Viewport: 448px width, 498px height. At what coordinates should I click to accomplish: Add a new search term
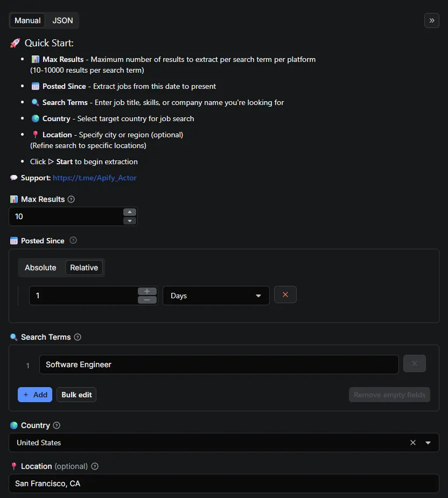tap(34, 394)
